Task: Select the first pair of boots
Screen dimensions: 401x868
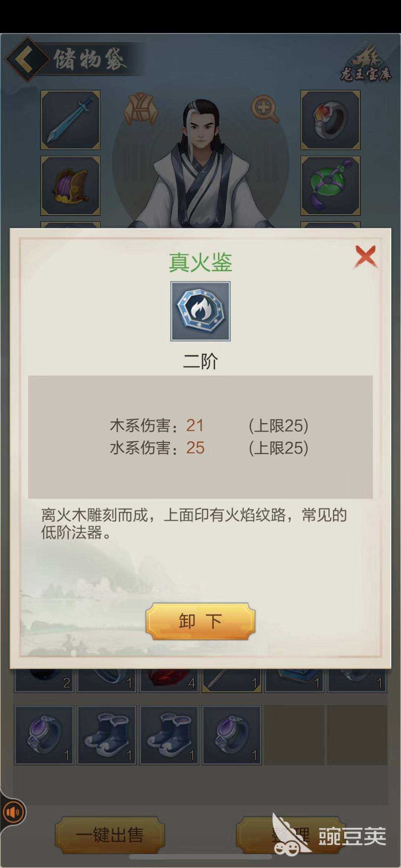Action: pos(107,735)
